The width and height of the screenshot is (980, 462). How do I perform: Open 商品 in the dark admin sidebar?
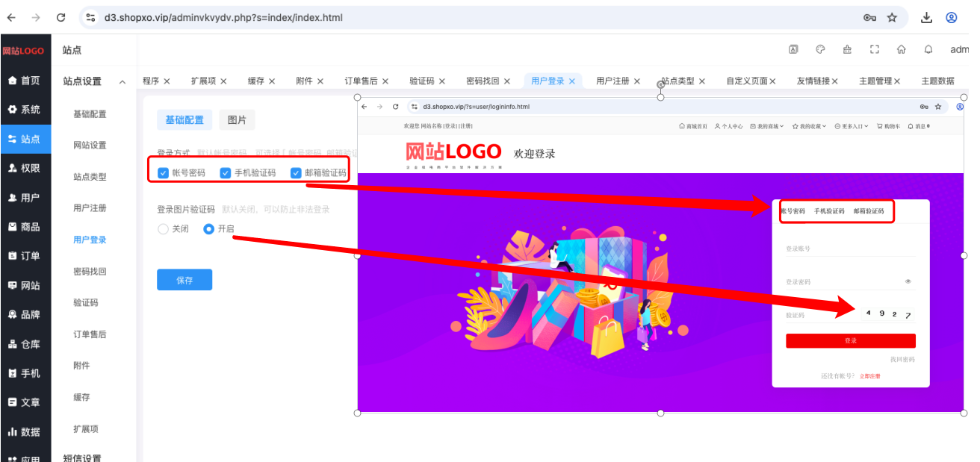click(25, 227)
